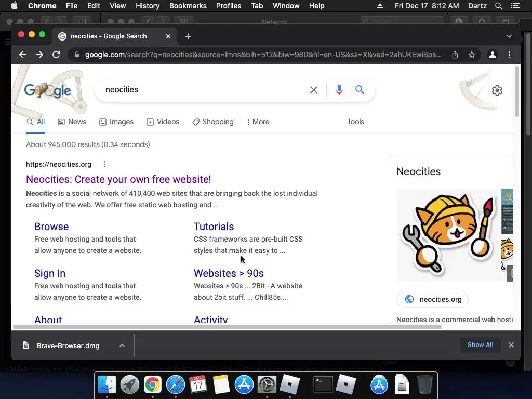Click the share icon in the address bar
532x399 pixels.
click(x=455, y=55)
